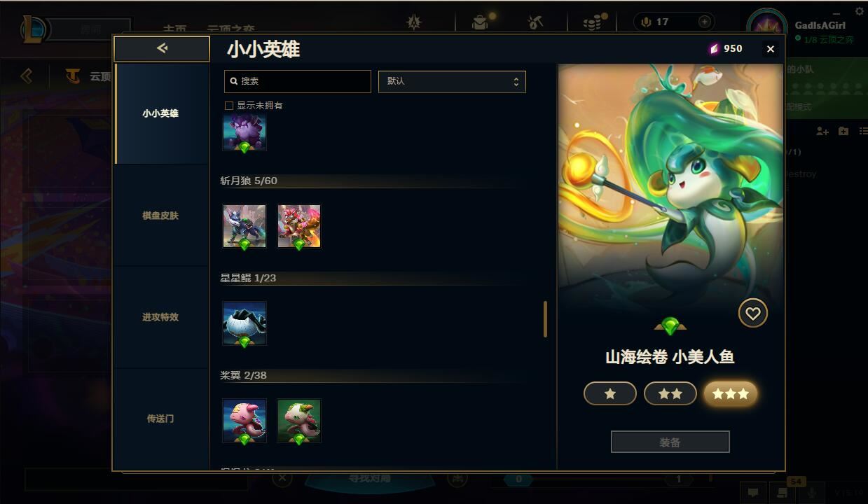Select the red 斩月狼 variant thumbnail
The height and width of the screenshot is (504, 868).
click(x=299, y=227)
